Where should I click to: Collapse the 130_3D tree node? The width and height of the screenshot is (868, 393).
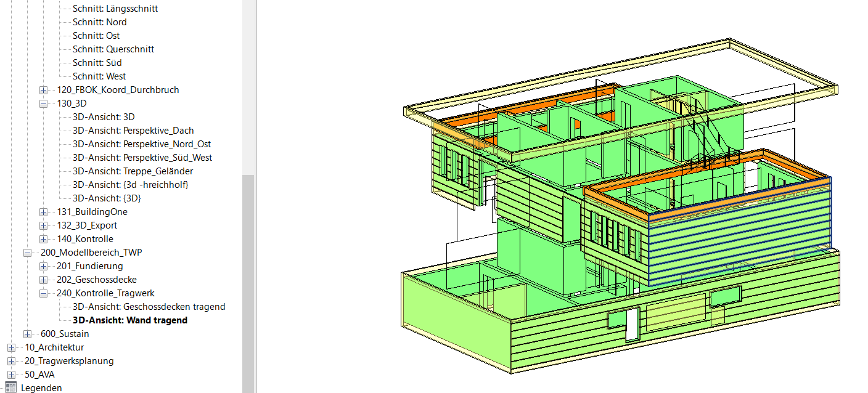pyautogui.click(x=43, y=103)
